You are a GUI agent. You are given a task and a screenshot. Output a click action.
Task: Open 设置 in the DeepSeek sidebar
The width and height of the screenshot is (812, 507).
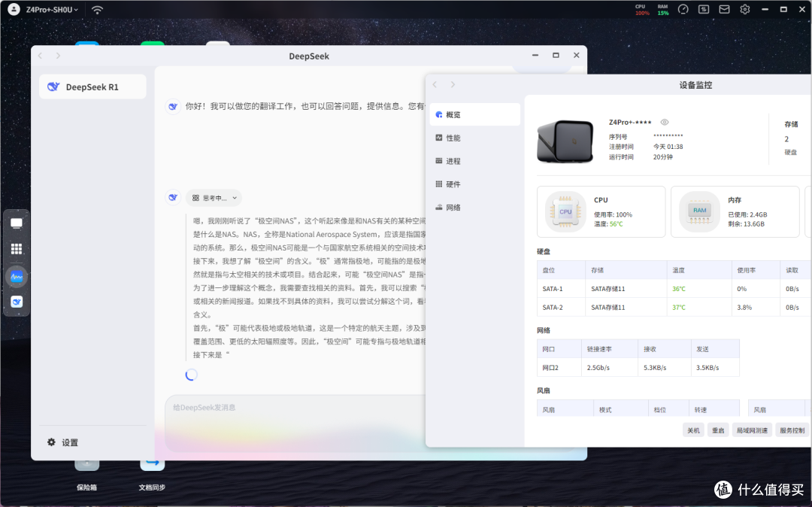(63, 442)
